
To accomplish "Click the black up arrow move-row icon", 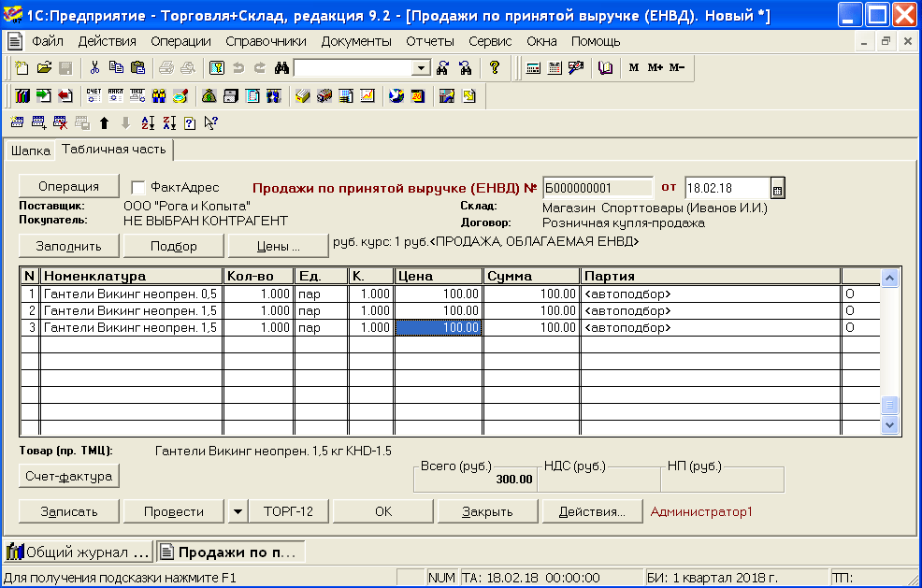I will point(104,122).
